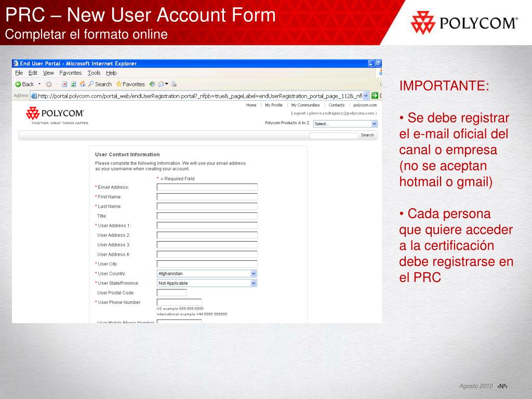
Task: Open the User Country dropdown
Action: pyautogui.click(x=207, y=273)
